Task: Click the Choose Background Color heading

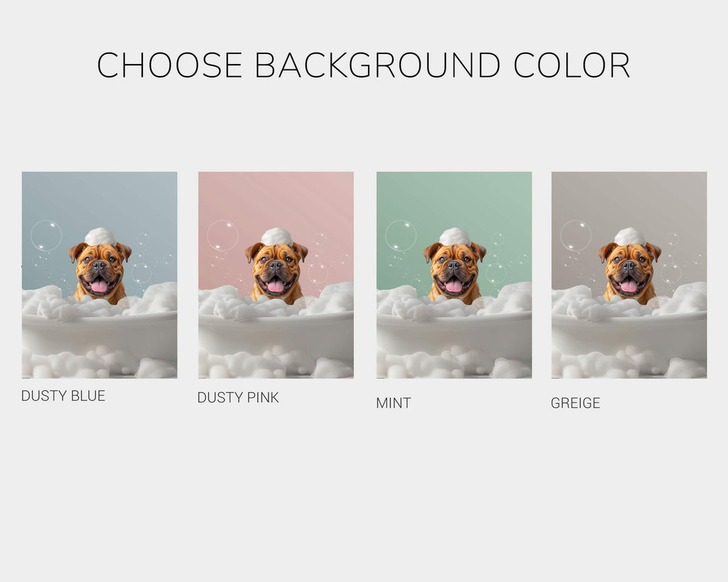Action: coord(363,65)
